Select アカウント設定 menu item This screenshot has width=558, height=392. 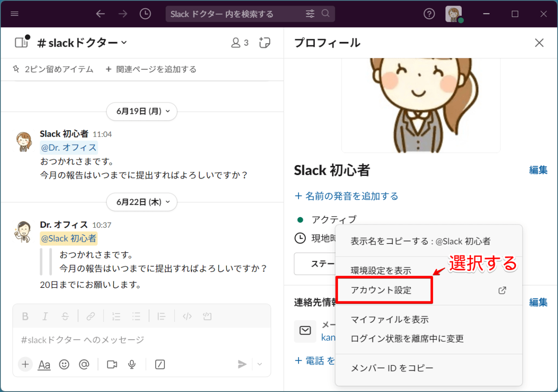click(429, 290)
